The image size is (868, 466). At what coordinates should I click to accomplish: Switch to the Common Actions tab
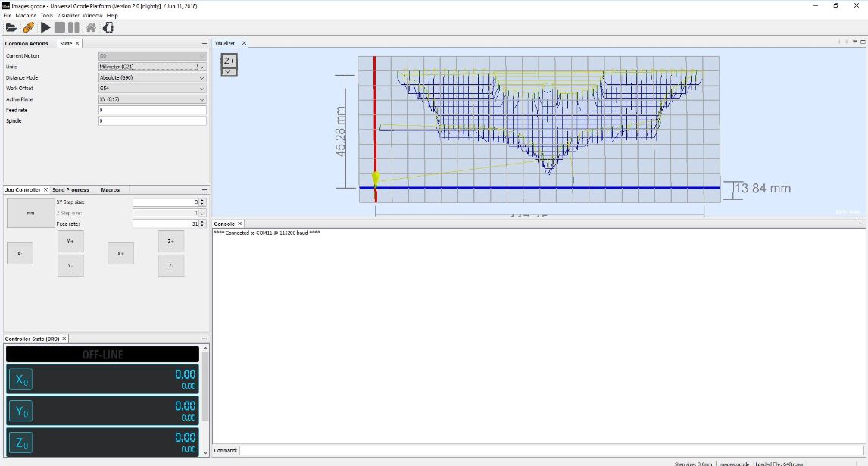tap(27, 43)
